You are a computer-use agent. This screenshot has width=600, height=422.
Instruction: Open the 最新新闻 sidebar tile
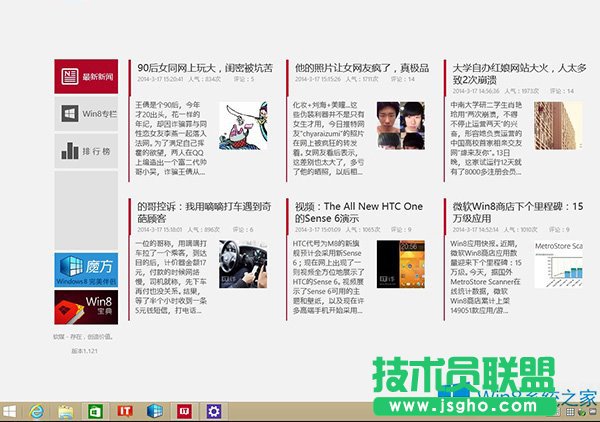[86, 76]
